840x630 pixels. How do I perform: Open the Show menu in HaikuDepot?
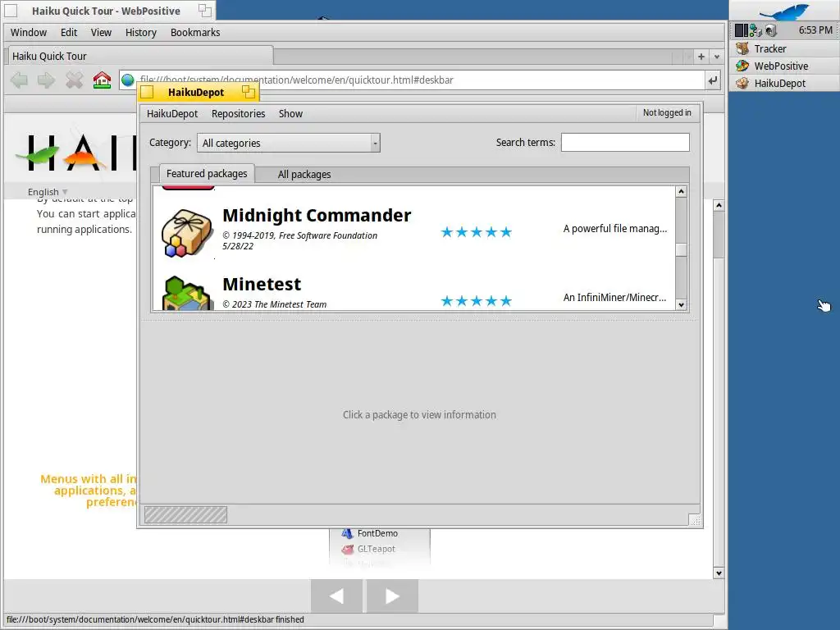coord(291,113)
